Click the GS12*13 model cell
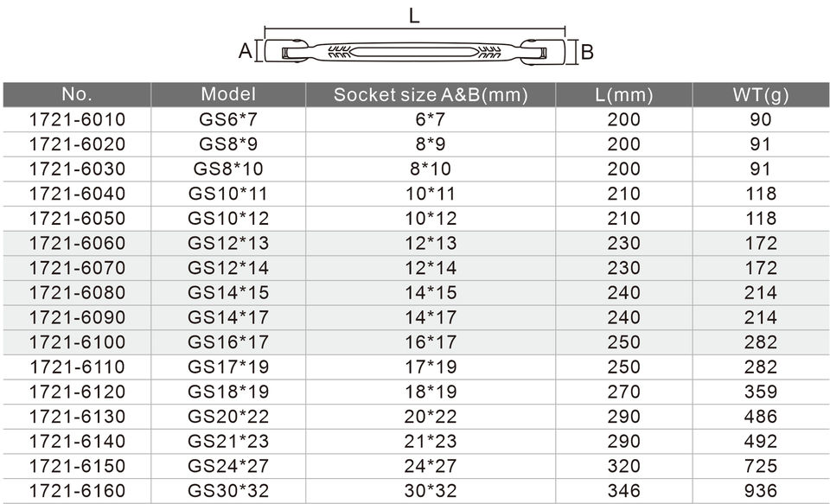The height and width of the screenshot is (504, 830). (228, 243)
